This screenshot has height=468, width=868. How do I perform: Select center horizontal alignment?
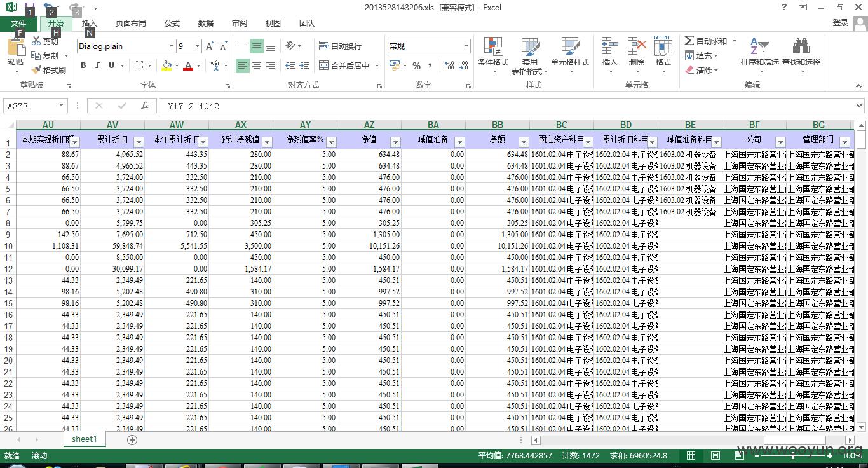[x=257, y=65]
